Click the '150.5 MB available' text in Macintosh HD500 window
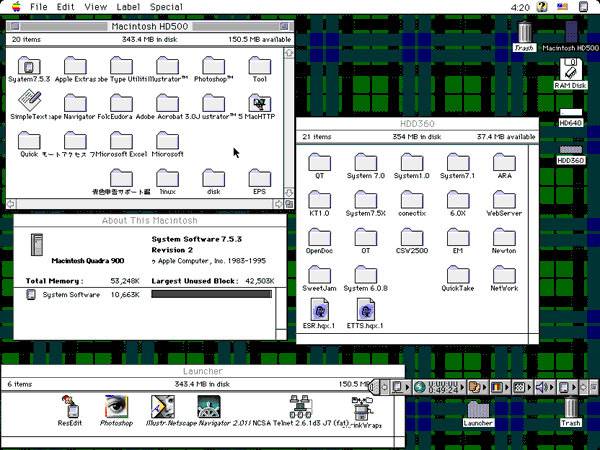The height and width of the screenshot is (450, 600). [x=259, y=39]
